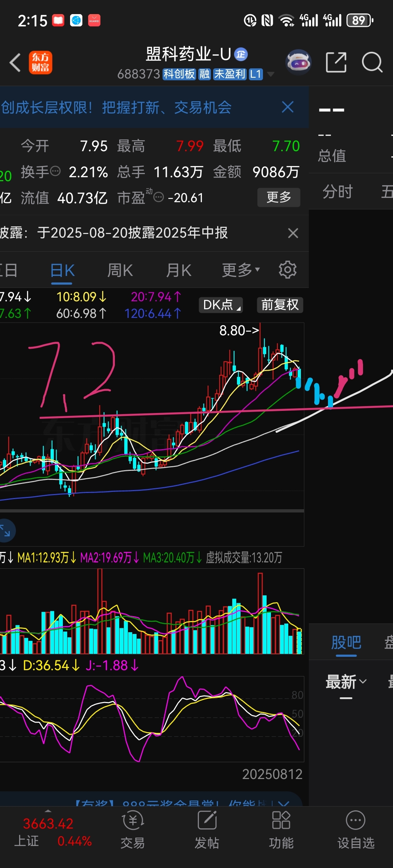The height and width of the screenshot is (868, 393).
Task: Open the HUAWEI notification in status bar
Action: pos(94,21)
